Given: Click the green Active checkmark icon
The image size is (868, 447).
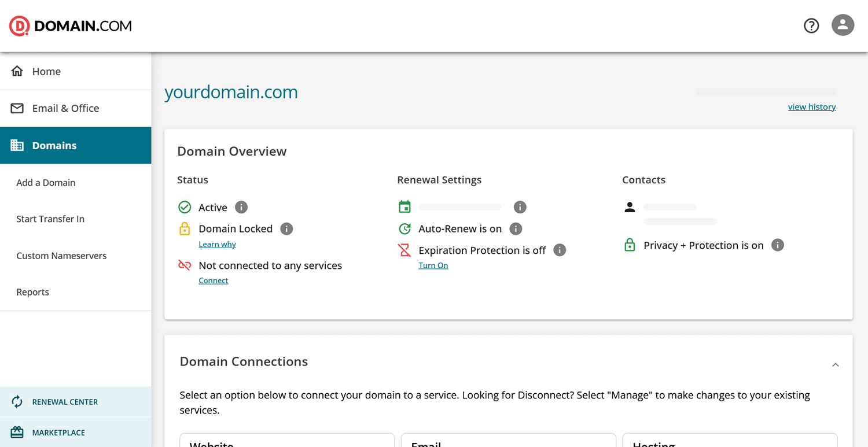Looking at the screenshot, I should pos(185,207).
